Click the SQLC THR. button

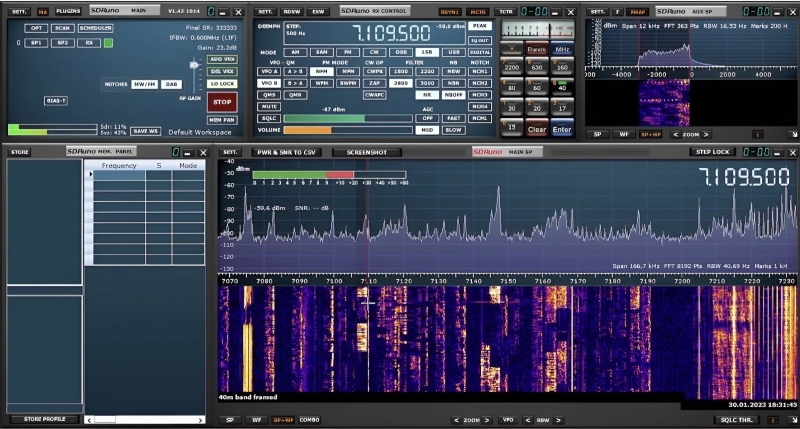pos(736,420)
